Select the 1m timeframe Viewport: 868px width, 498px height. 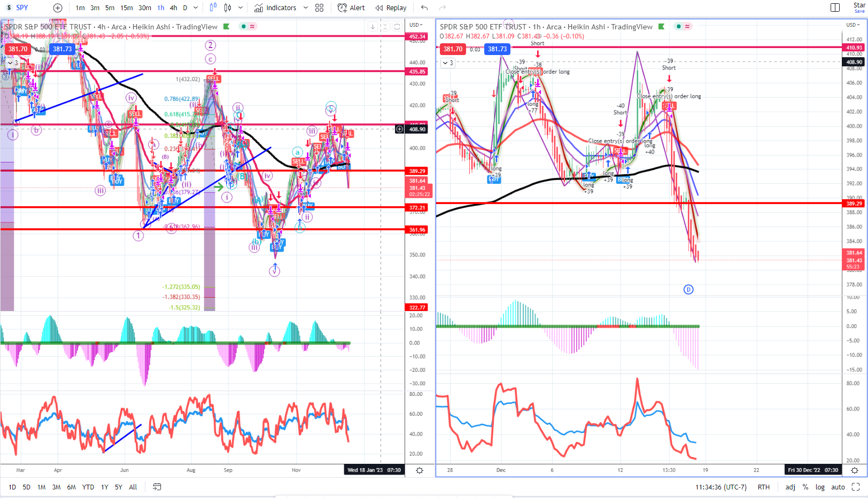pos(80,7)
